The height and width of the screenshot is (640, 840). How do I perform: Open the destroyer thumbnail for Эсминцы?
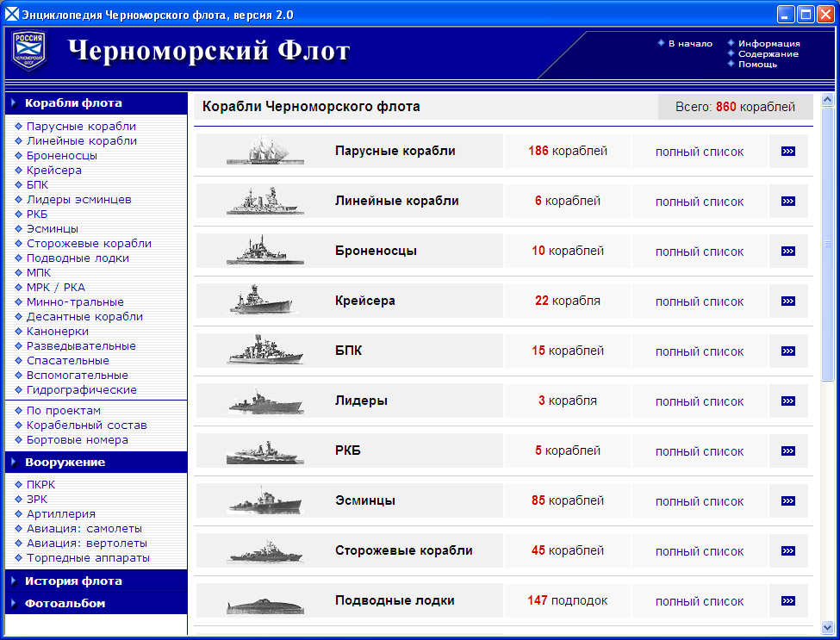265,500
